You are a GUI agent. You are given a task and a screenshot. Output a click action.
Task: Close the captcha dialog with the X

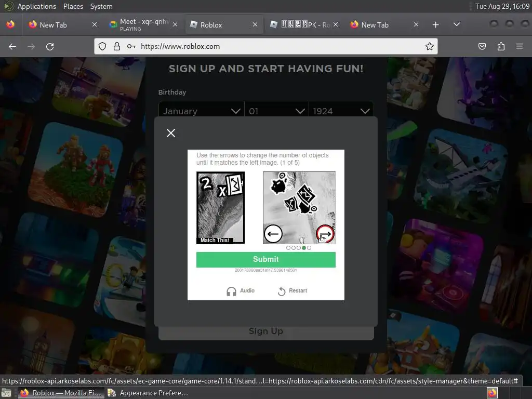click(x=171, y=133)
